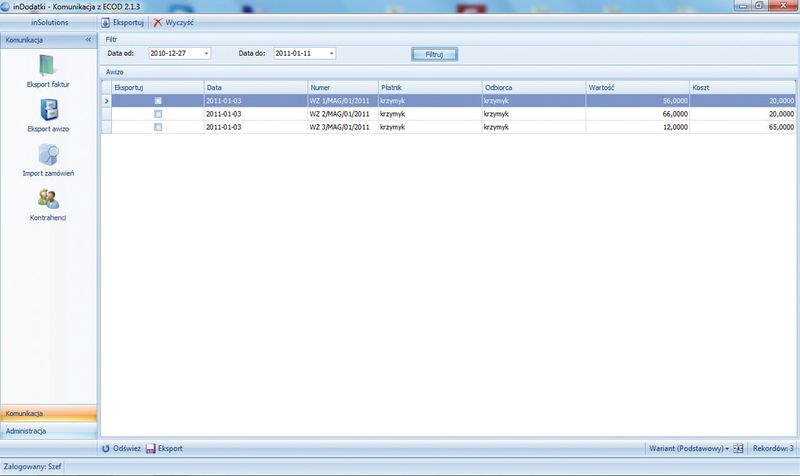
Task: Click date cell of WZ 2/MAG/01/2011 row
Action: tap(256, 114)
